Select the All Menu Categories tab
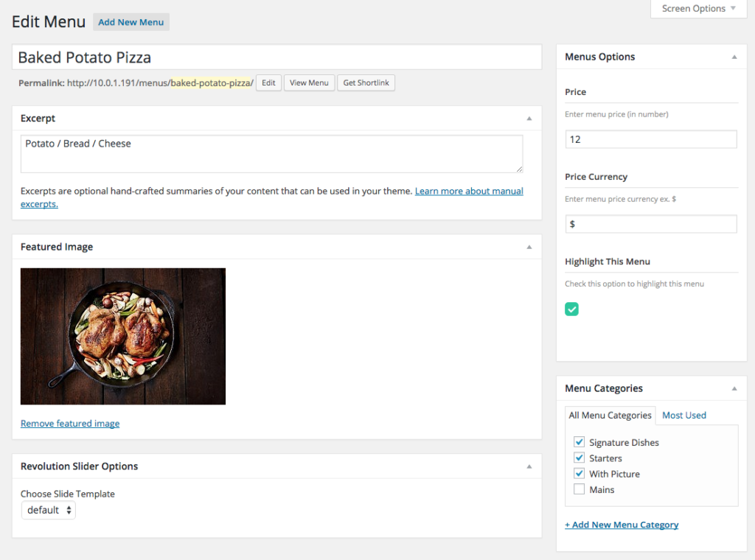This screenshot has width=755, height=560. click(610, 416)
